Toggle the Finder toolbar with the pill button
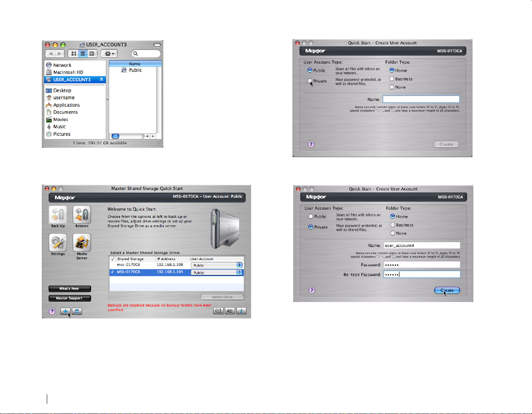The height and width of the screenshot is (414, 532). click(x=157, y=45)
